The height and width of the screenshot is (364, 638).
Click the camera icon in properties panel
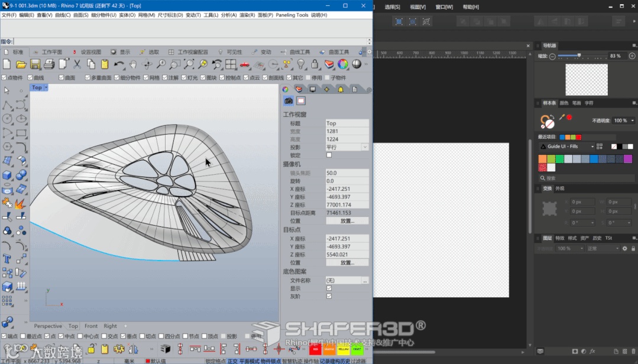coord(289,101)
